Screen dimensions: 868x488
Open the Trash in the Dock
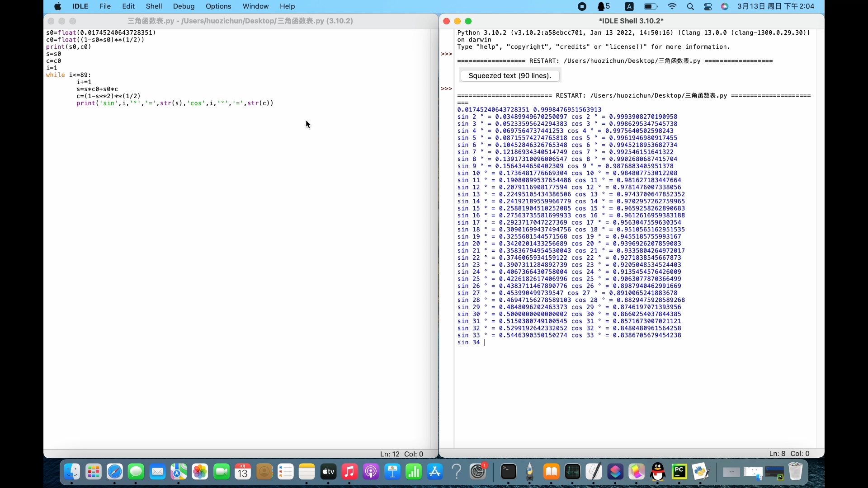[x=797, y=472]
